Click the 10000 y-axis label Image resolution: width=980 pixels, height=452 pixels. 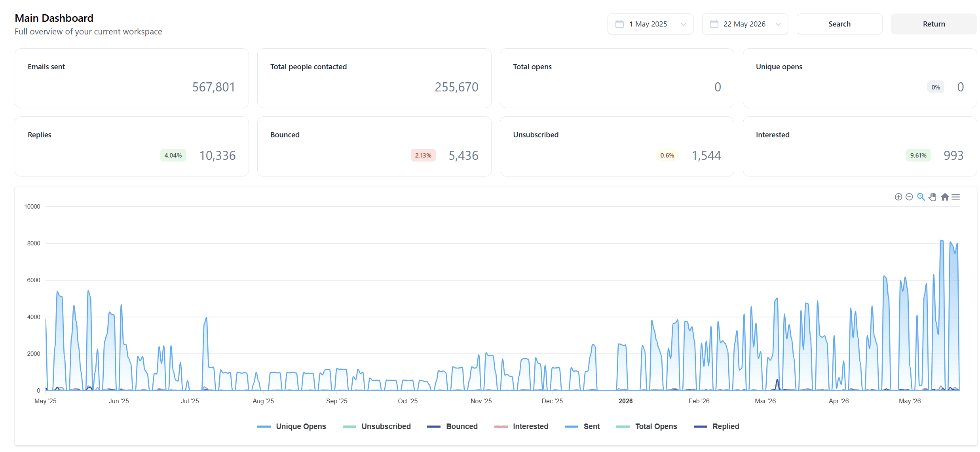(32, 207)
